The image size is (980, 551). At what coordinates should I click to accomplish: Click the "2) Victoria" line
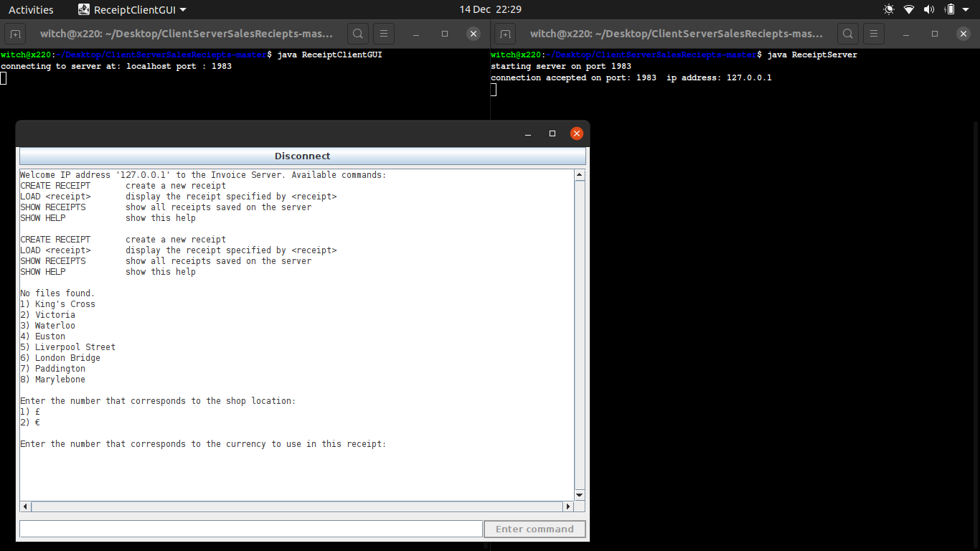click(47, 315)
